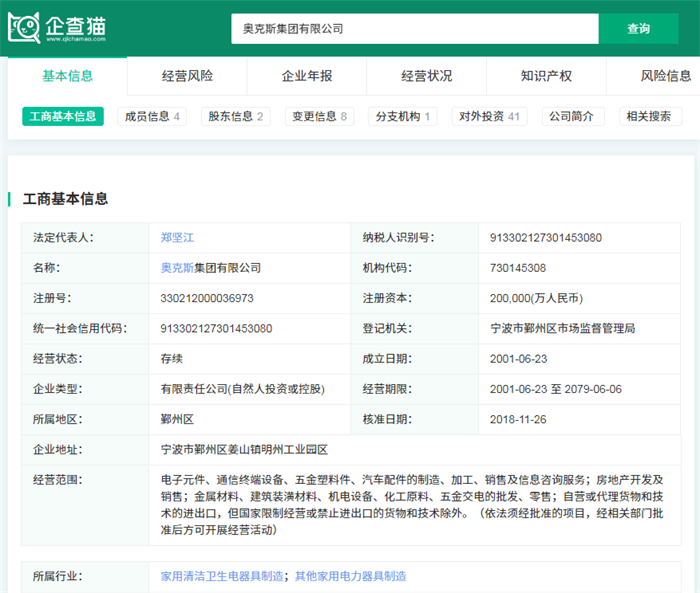Image resolution: width=700 pixels, height=593 pixels.
Task: Jump to 成员信息 section
Action: (152, 116)
